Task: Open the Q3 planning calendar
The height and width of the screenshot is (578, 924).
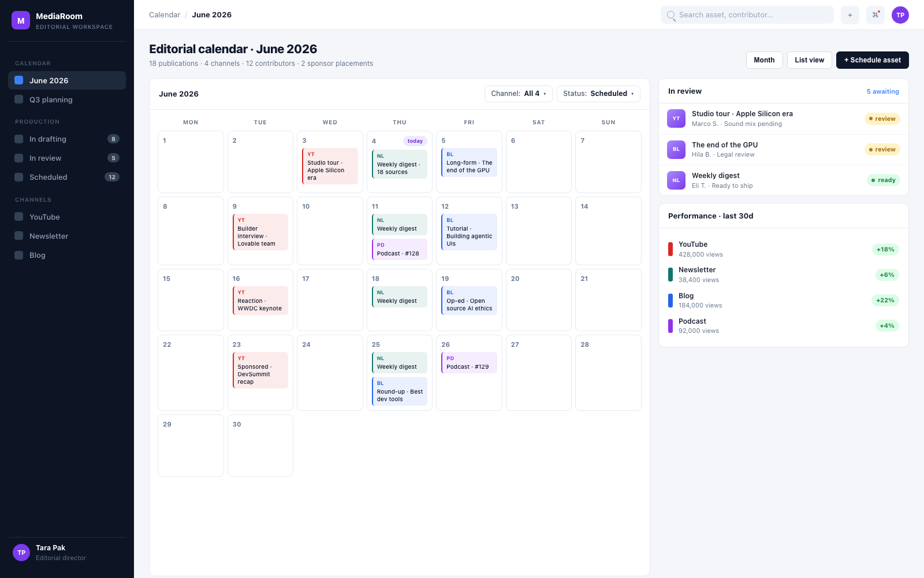Action: 67,99
